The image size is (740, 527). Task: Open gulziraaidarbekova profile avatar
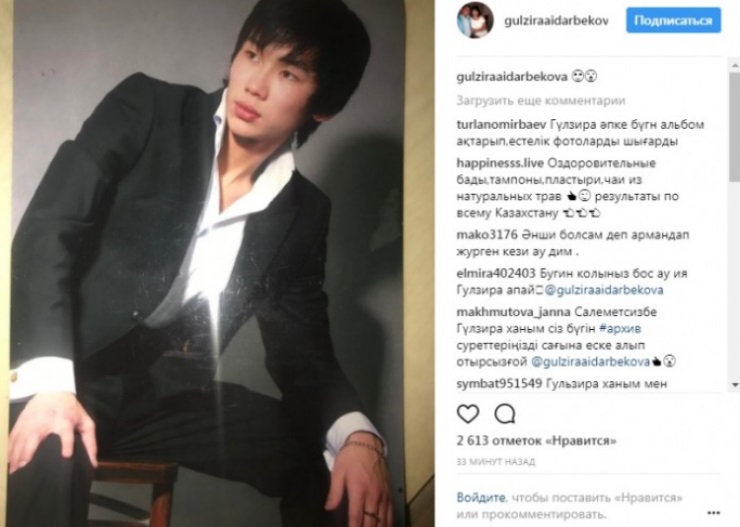pos(475,20)
